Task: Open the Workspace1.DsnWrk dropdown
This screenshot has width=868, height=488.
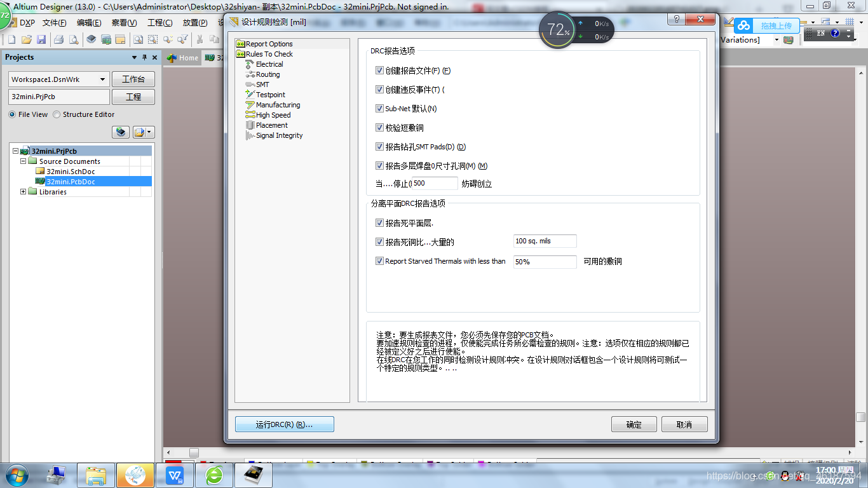Action: [x=103, y=79]
